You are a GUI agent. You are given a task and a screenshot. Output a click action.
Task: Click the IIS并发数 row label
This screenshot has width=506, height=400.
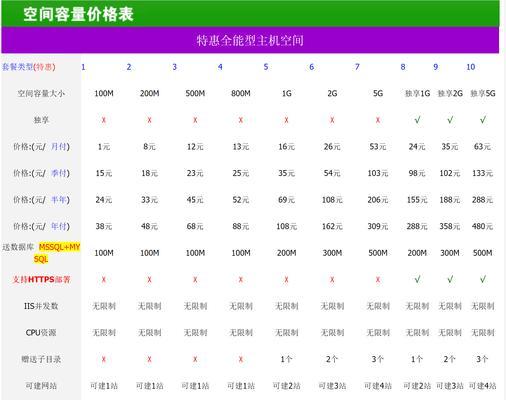click(x=41, y=306)
